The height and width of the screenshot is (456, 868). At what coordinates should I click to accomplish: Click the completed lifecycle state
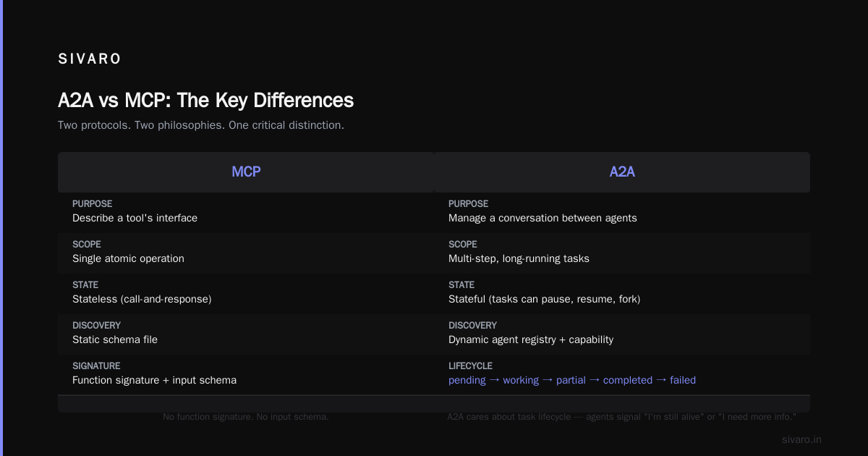628,380
